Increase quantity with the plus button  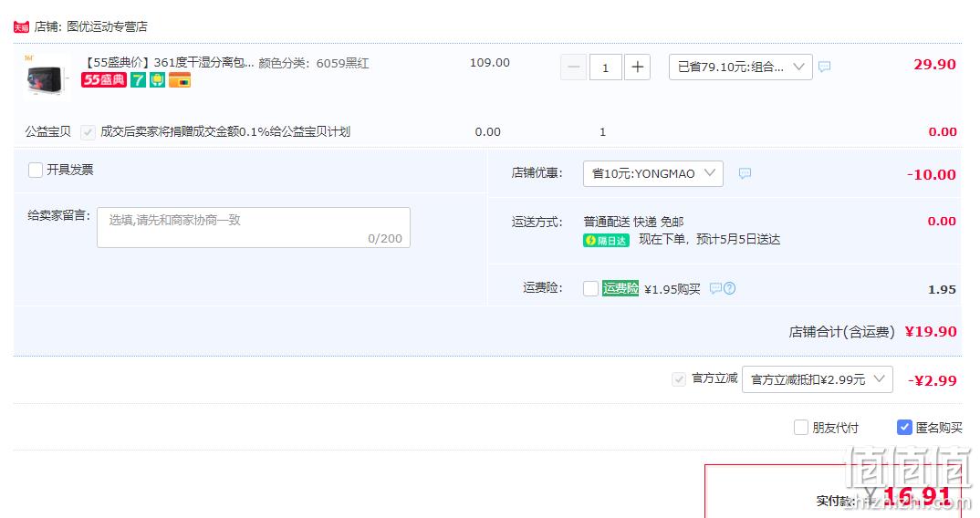(637, 67)
